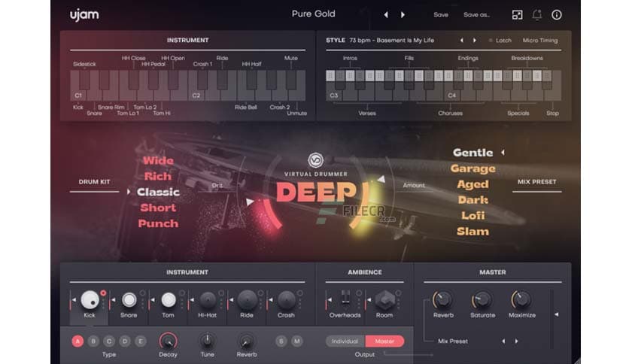Load the previous preset with left arrow
629x364 pixels.
point(386,15)
